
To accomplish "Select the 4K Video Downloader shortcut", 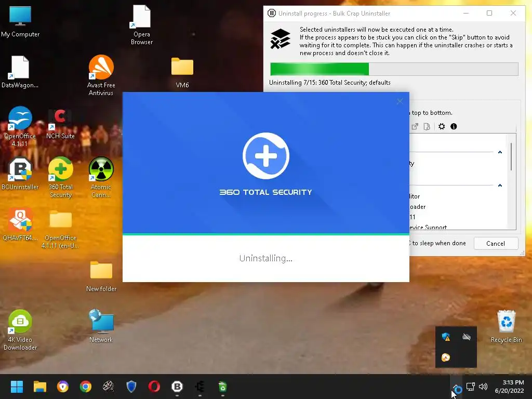I will tap(20, 330).
